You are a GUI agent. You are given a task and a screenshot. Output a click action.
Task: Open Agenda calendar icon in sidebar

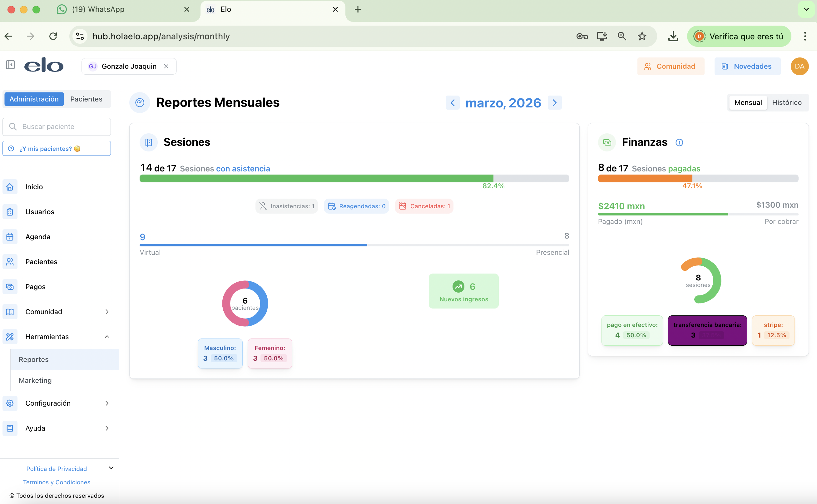pyautogui.click(x=10, y=237)
